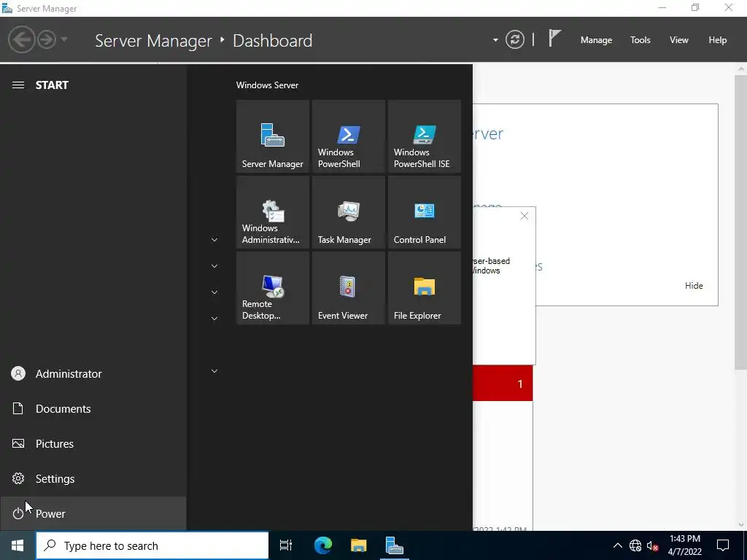Open the Action Center notification icon

click(x=723, y=545)
